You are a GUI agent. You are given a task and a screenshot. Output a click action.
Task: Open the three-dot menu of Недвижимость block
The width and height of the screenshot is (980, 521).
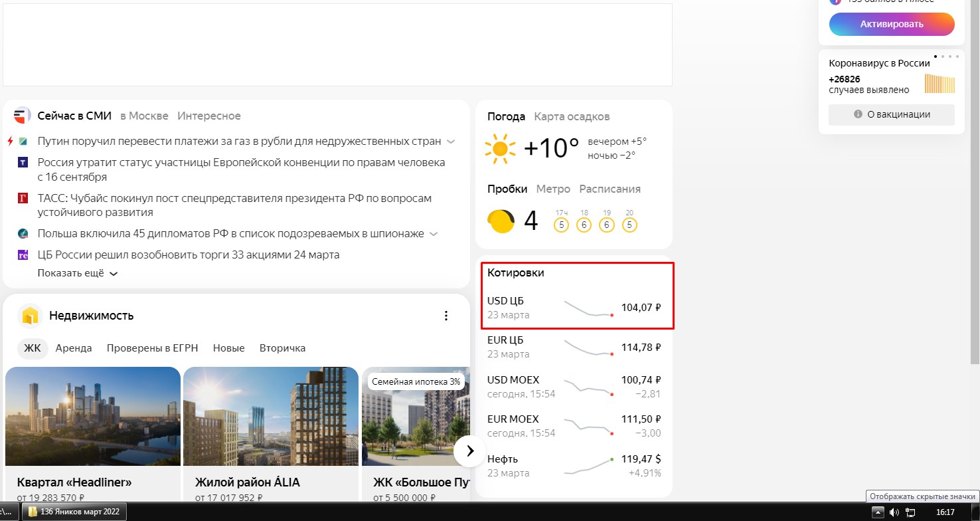(x=446, y=316)
